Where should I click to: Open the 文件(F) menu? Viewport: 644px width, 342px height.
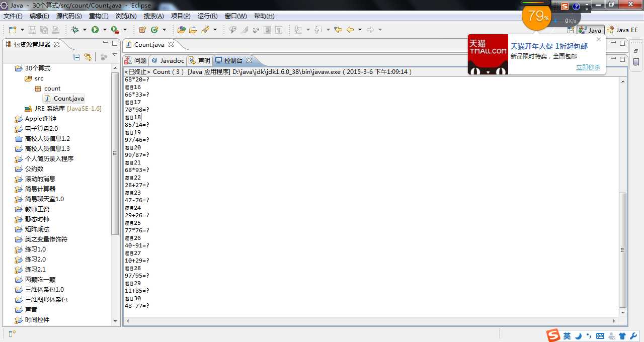click(13, 16)
